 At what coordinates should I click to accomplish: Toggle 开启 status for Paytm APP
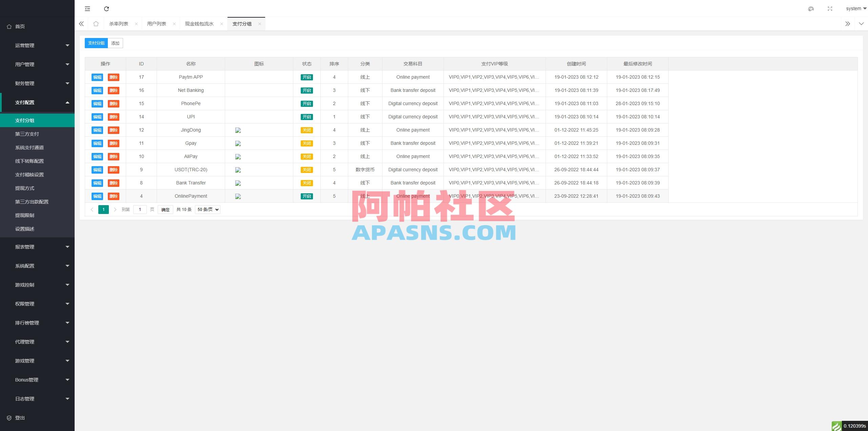point(306,77)
